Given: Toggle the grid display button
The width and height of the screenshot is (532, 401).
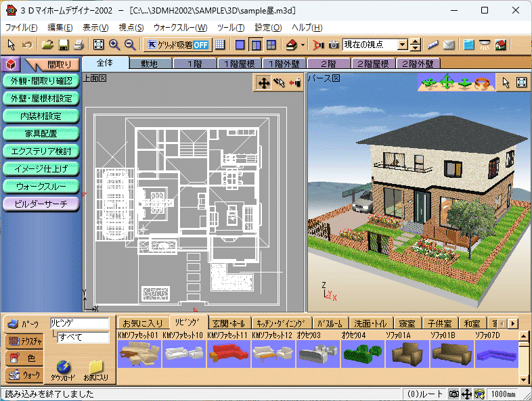Looking at the screenshot, I should (219, 45).
